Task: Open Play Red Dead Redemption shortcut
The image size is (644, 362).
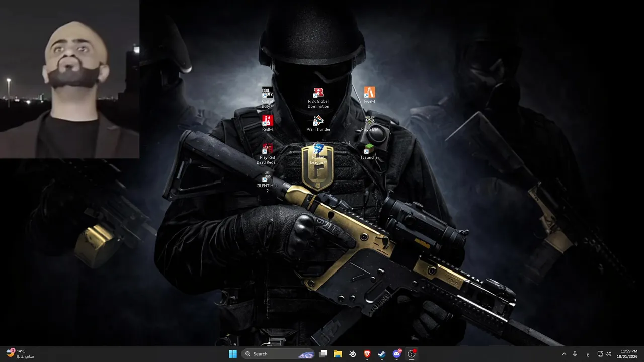Action: [267, 154]
